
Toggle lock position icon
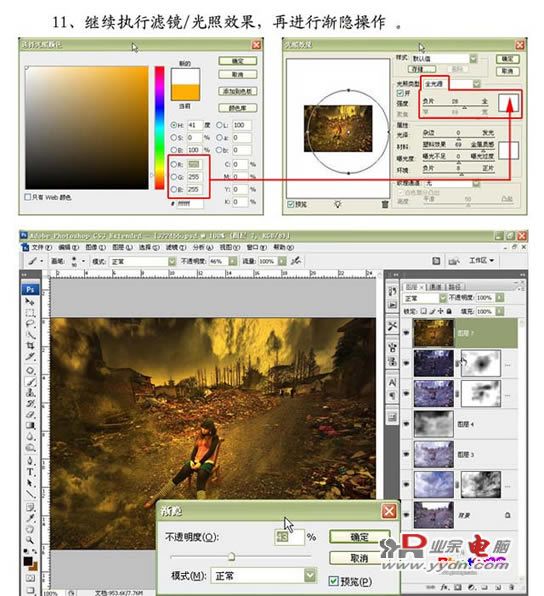(x=441, y=311)
